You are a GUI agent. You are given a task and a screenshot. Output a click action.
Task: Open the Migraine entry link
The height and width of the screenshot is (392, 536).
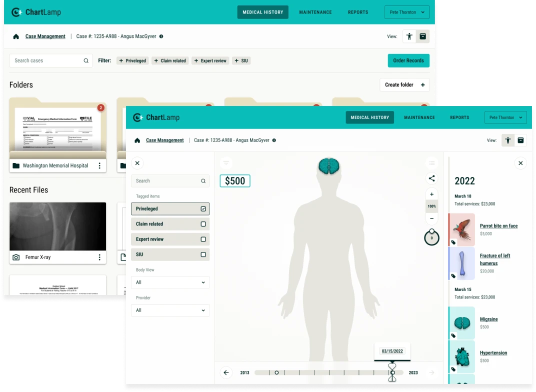pos(489,319)
